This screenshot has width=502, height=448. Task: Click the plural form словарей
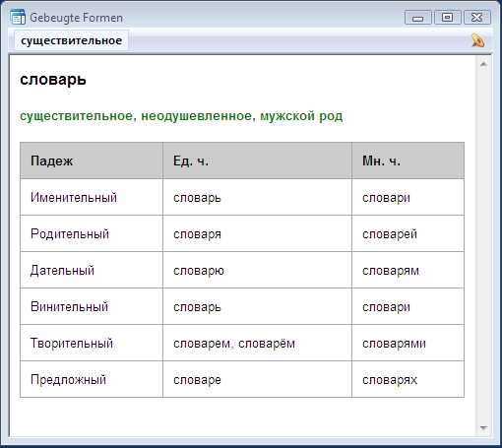[x=390, y=234]
